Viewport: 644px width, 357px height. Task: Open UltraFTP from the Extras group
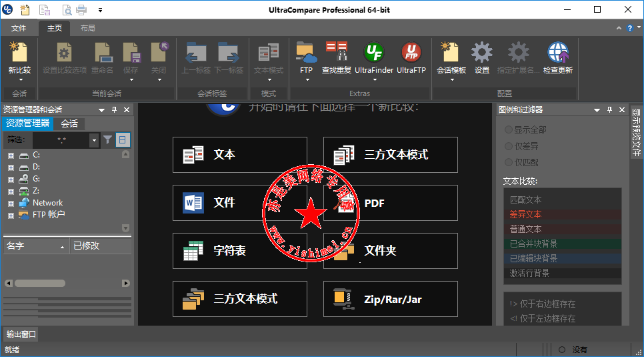point(411,52)
